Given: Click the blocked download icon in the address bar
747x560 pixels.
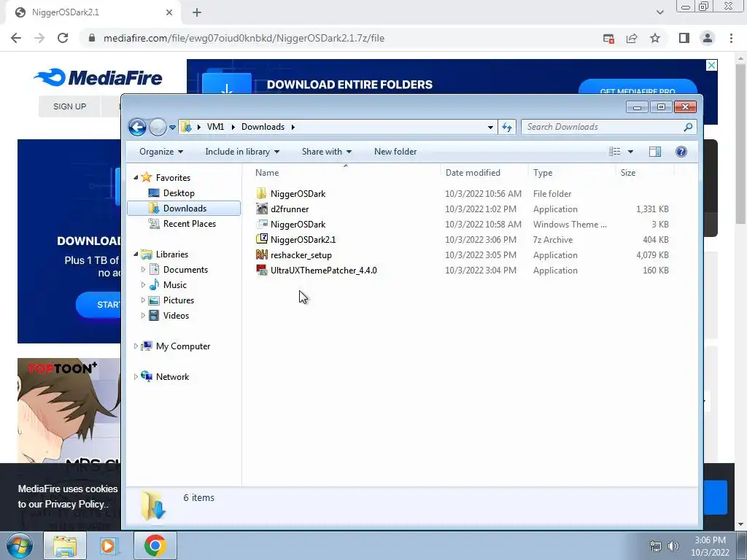Looking at the screenshot, I should 608,38.
